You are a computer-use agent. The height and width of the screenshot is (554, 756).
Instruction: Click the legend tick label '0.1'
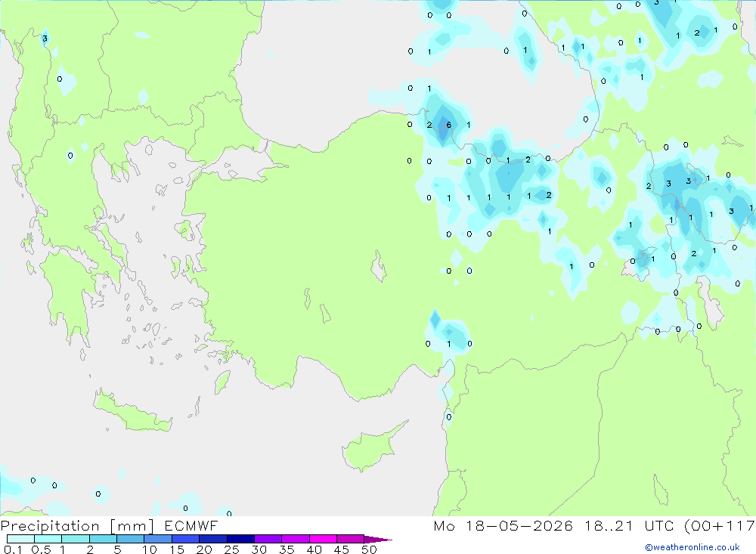click(x=13, y=549)
